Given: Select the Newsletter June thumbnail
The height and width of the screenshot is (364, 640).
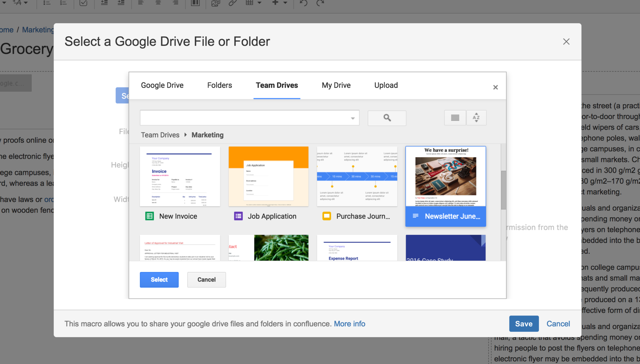Looking at the screenshot, I should click(446, 177).
